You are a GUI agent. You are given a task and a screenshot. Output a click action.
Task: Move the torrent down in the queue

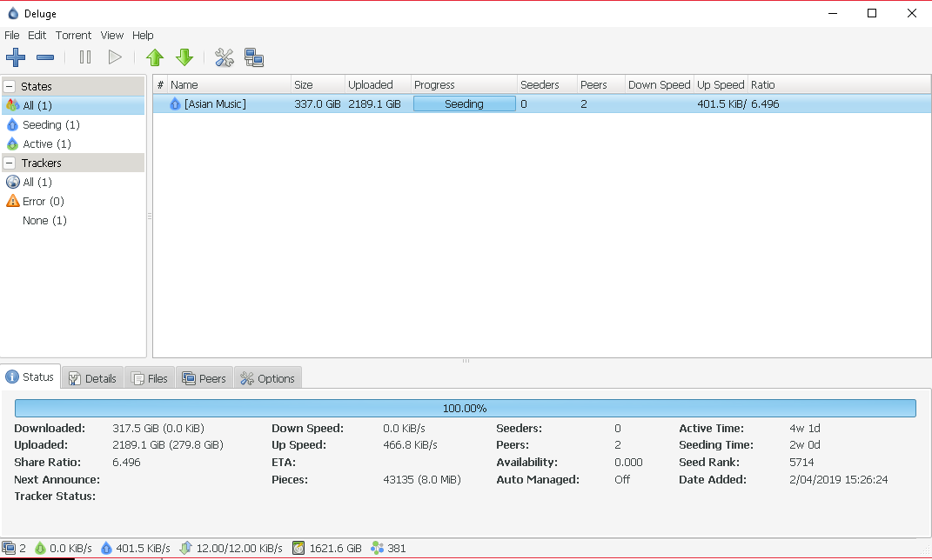(184, 57)
